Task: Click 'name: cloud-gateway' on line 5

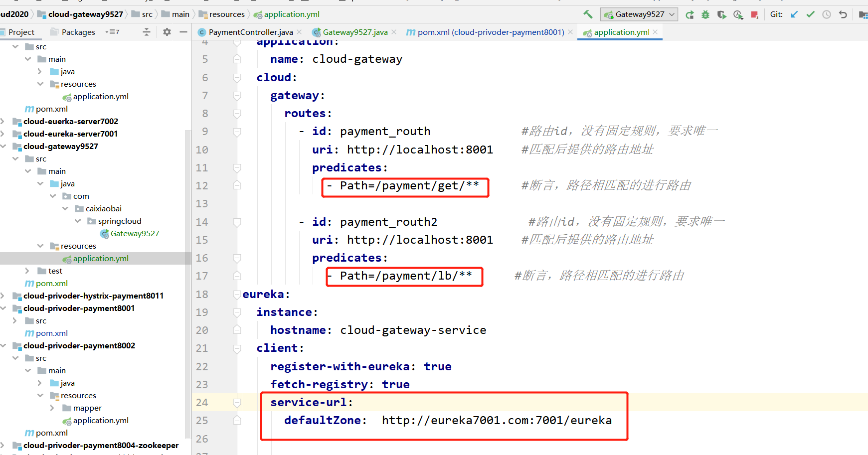Action: (336, 59)
